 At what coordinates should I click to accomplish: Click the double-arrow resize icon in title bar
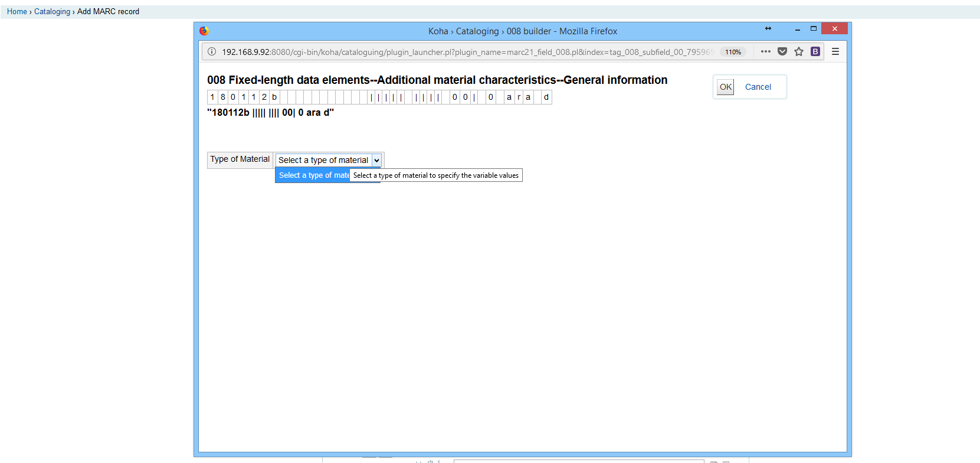click(x=768, y=28)
